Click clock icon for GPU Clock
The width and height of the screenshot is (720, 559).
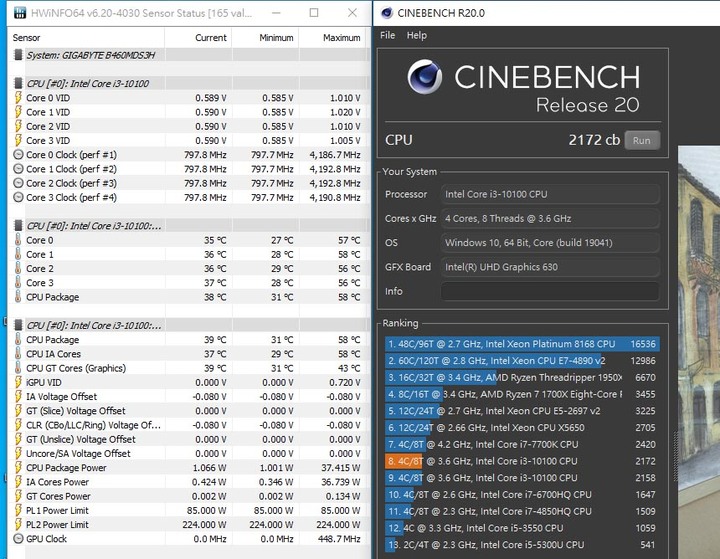(18, 539)
